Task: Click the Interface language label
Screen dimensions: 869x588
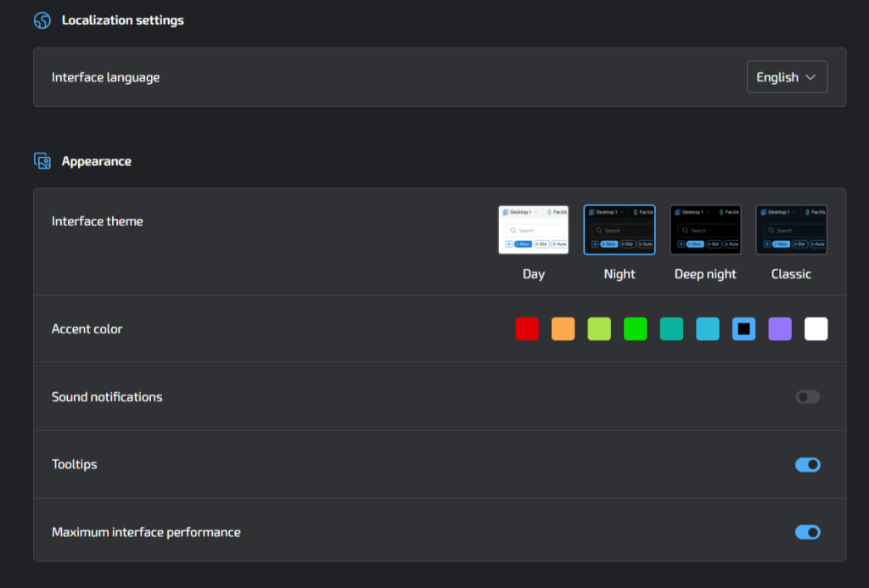Action: (x=105, y=77)
